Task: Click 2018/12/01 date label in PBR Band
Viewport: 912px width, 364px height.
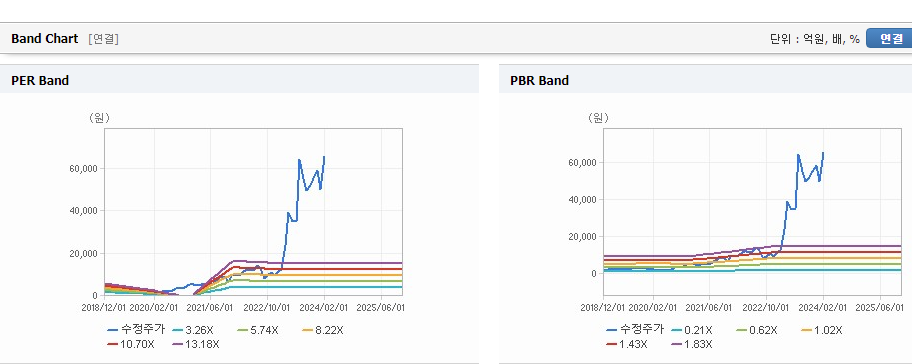Action: pos(603,307)
